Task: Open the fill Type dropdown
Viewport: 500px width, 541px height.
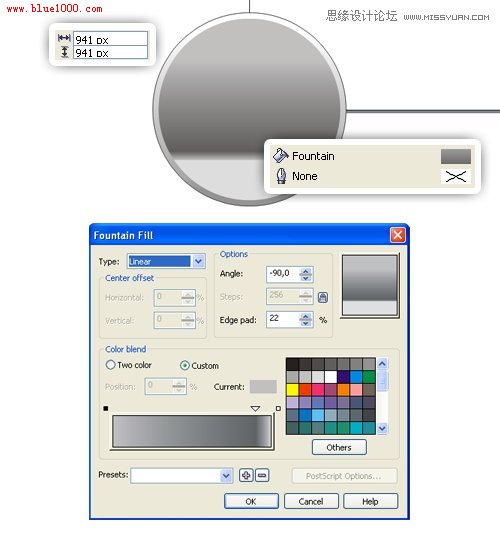Action: point(198,261)
